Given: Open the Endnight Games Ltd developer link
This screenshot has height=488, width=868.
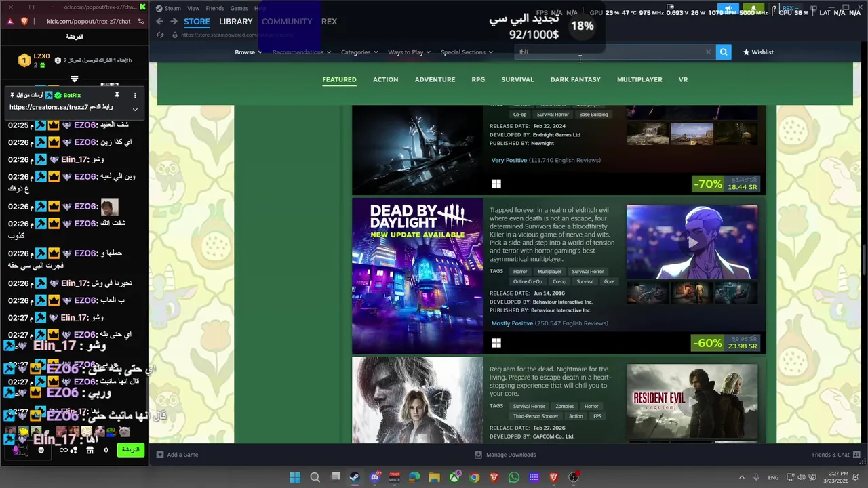Looking at the screenshot, I should [557, 135].
